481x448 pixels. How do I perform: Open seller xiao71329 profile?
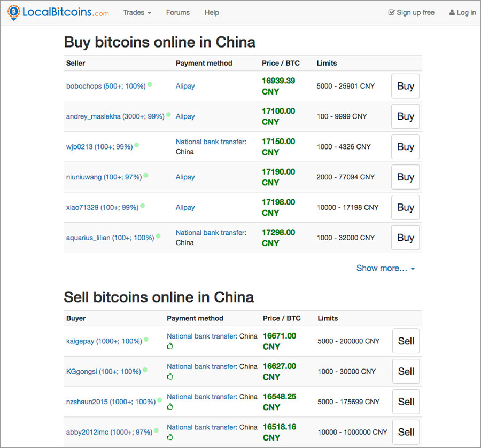click(x=103, y=208)
